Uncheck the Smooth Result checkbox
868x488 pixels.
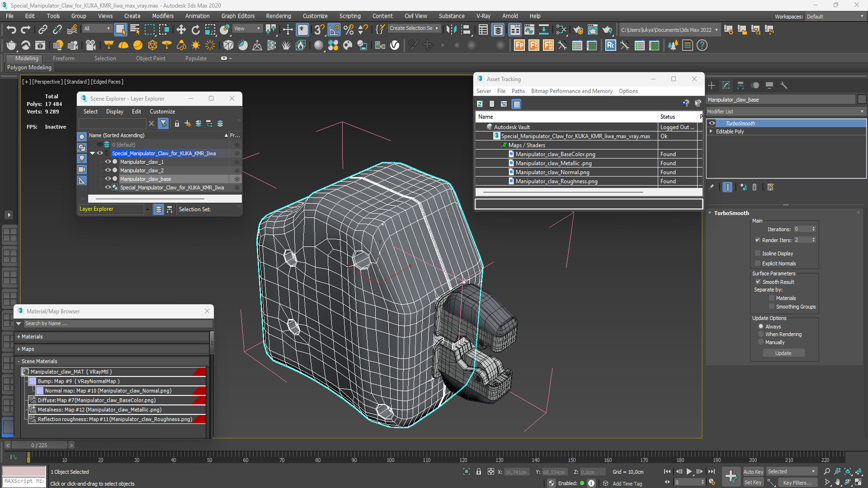(758, 282)
